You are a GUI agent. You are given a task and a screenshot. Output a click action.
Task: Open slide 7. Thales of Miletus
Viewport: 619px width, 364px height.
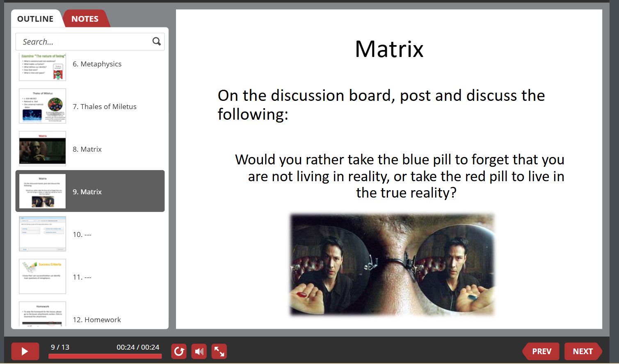(90, 107)
